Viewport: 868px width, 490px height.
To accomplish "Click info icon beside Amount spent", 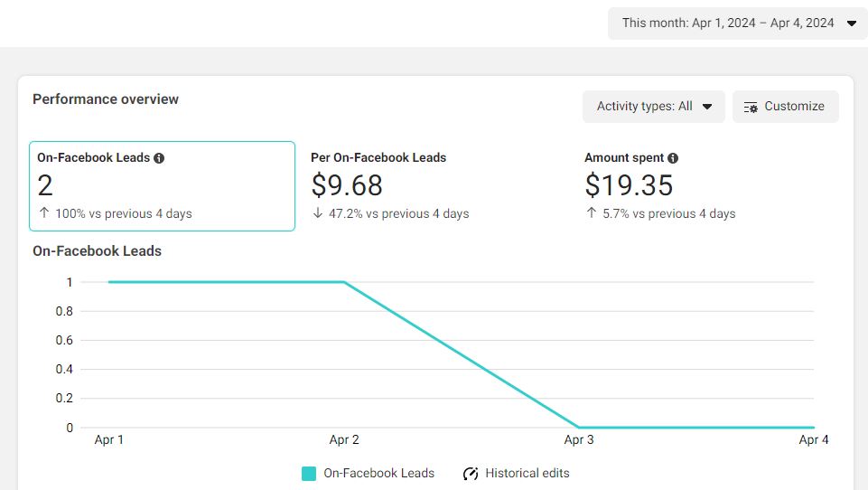I will pos(673,158).
